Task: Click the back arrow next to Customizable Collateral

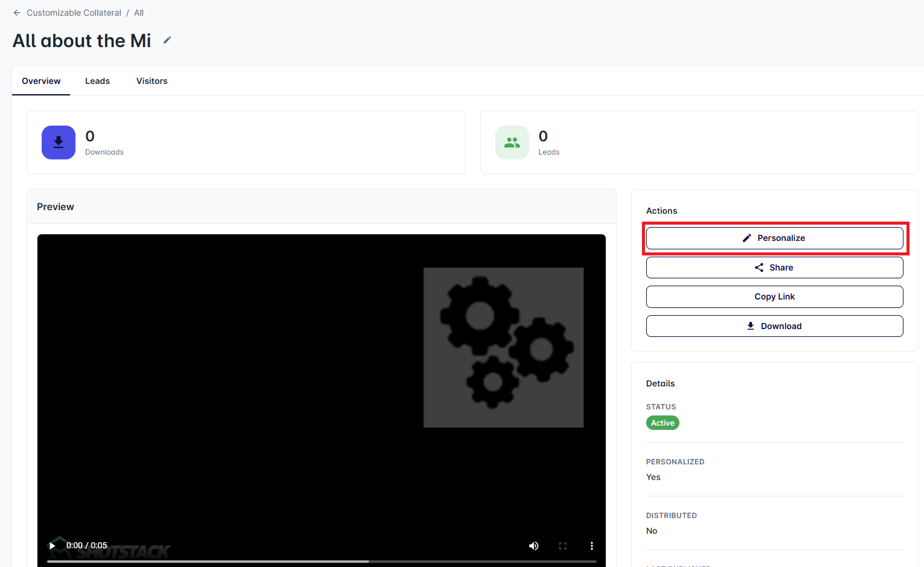Action: [17, 13]
